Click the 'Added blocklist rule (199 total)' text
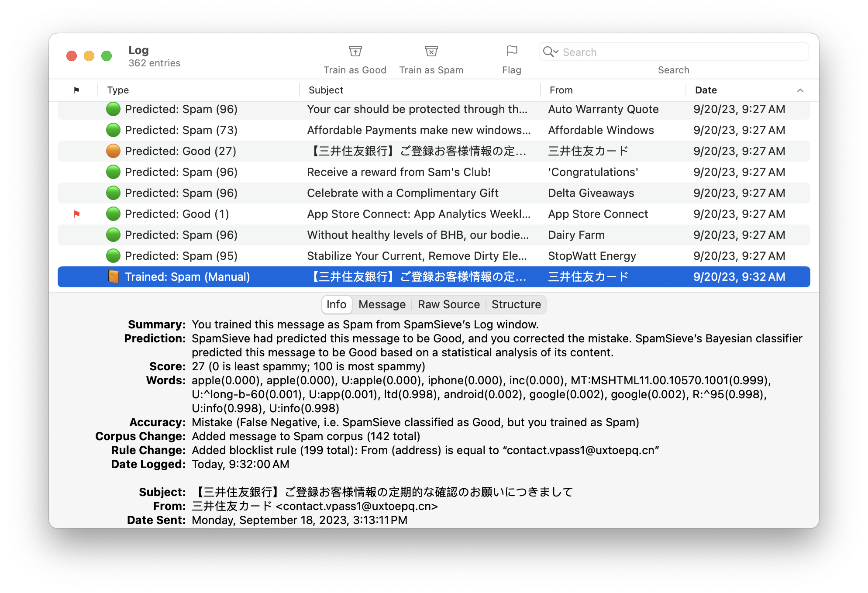 (x=425, y=450)
